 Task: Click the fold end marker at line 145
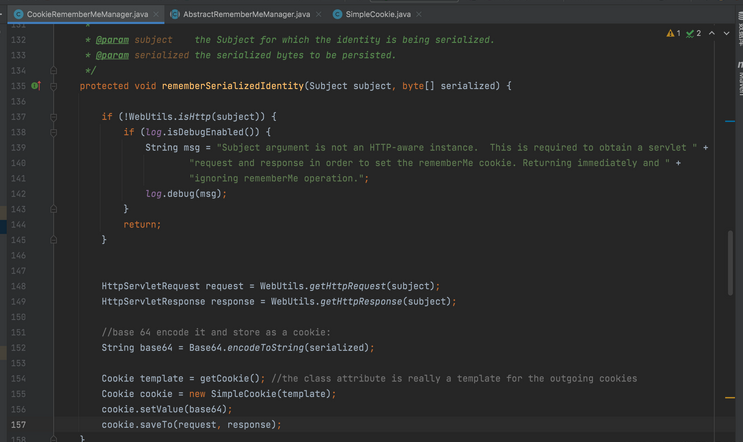(x=54, y=240)
